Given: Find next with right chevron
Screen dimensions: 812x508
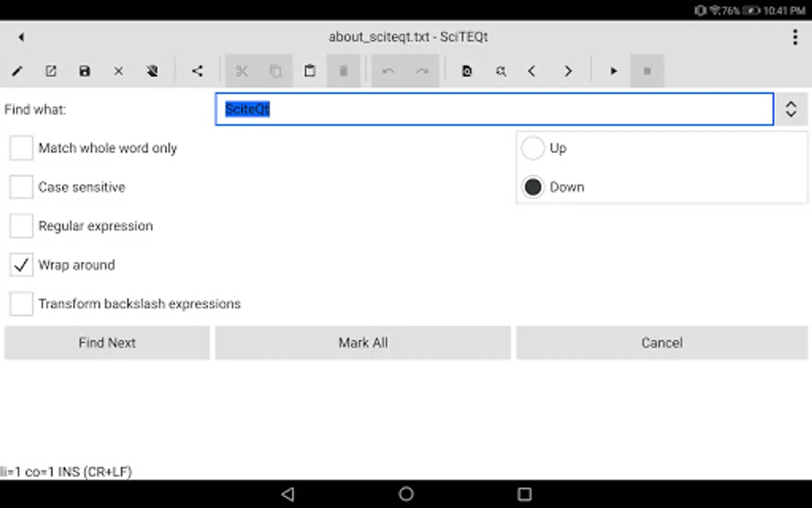Looking at the screenshot, I should 568,71.
